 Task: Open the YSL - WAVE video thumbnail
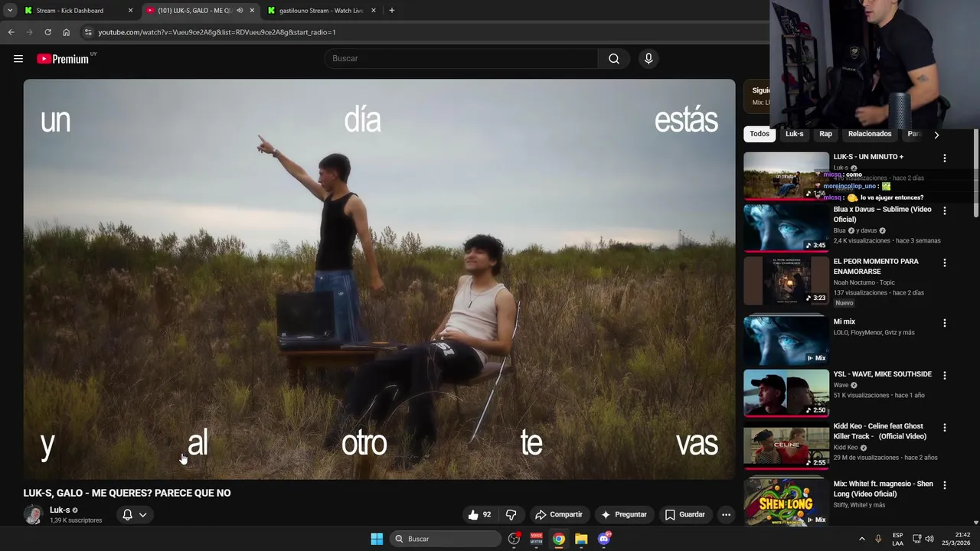[x=786, y=393]
